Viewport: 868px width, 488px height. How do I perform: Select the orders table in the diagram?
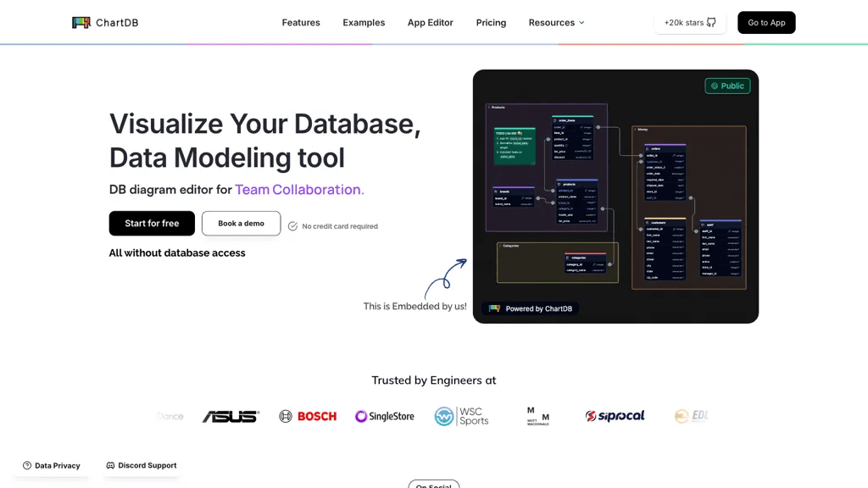[x=665, y=173]
